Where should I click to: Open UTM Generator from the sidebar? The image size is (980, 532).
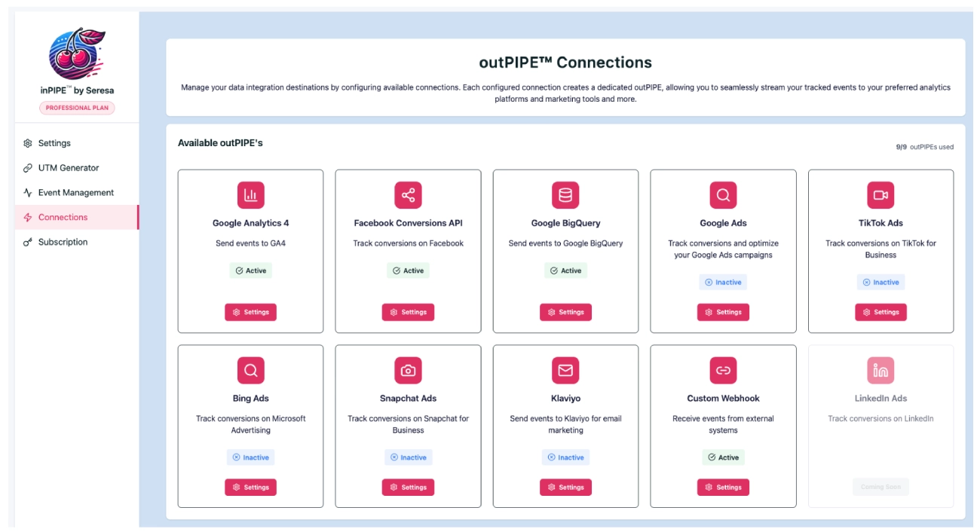(77, 168)
